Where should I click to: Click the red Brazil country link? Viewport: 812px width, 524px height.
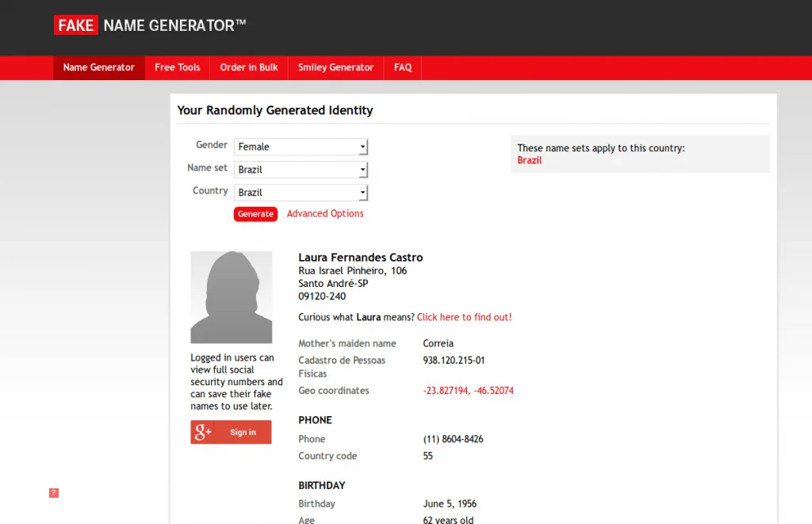pos(530,160)
